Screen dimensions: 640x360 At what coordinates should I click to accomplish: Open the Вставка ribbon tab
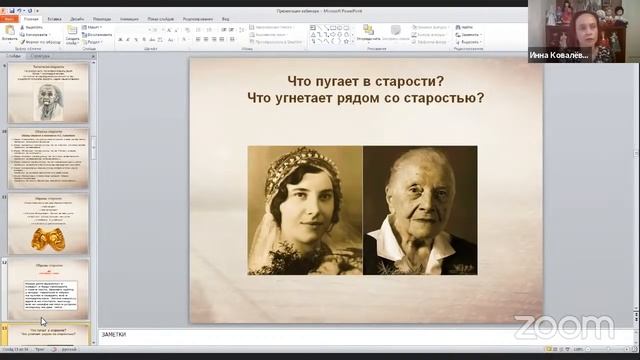(x=54, y=19)
